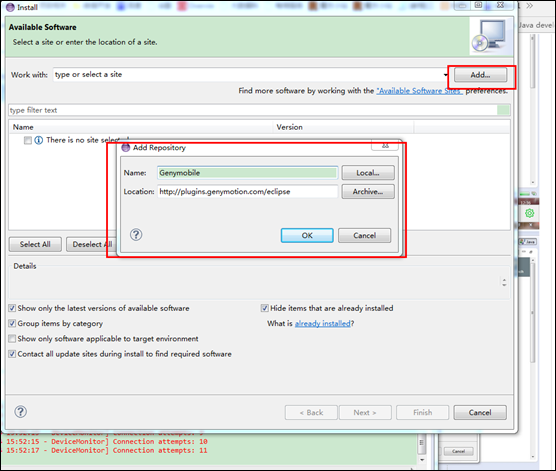
Task: Click the Eclipse icon in Install title bar
Action: (x=10, y=7)
